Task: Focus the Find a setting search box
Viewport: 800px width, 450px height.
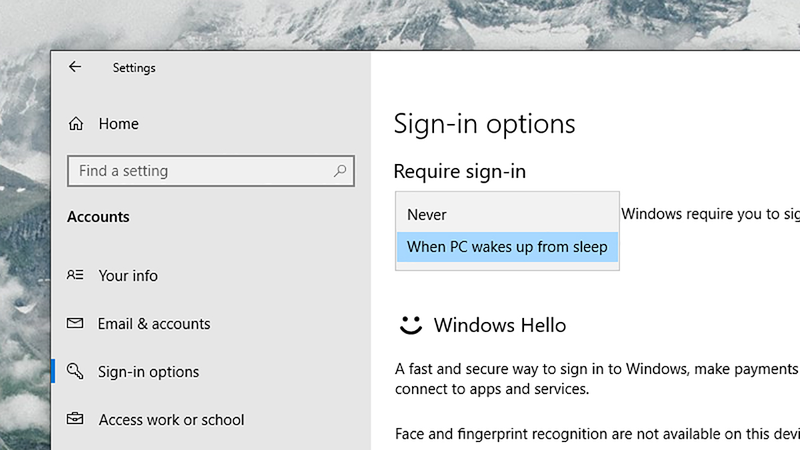Action: [211, 171]
